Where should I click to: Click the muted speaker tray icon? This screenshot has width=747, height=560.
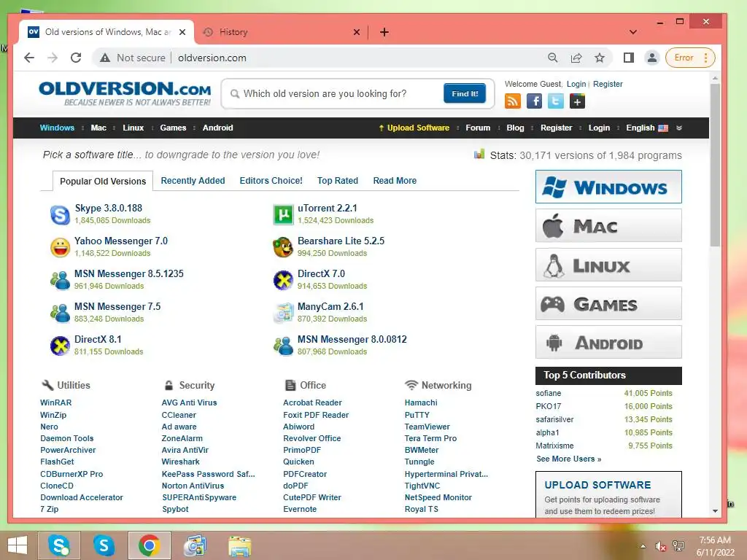click(x=660, y=546)
